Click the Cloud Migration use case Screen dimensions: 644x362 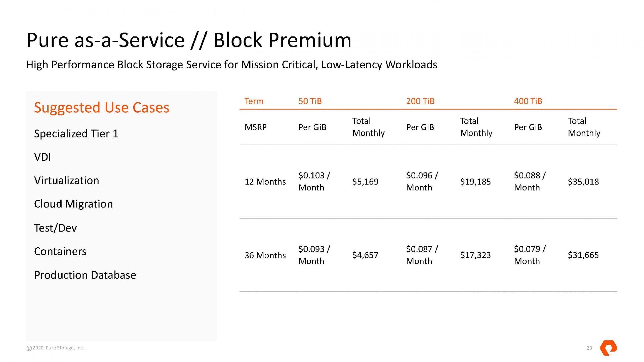pos(73,204)
